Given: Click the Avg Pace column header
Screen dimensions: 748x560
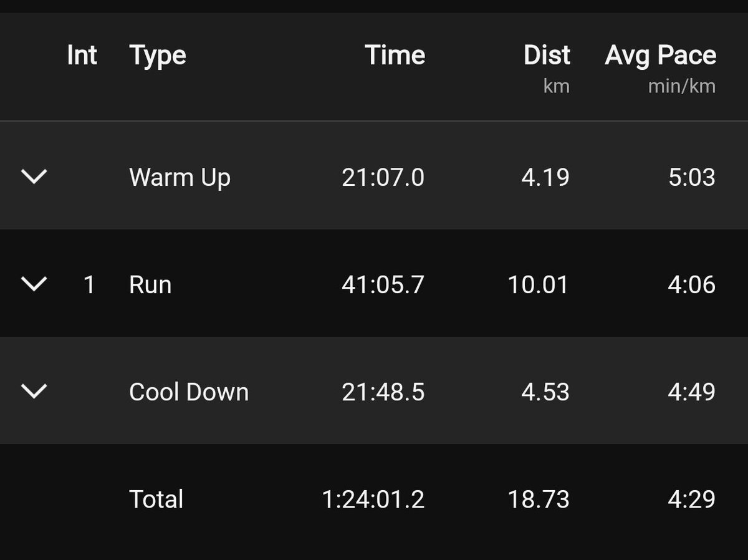Looking at the screenshot, I should [660, 56].
